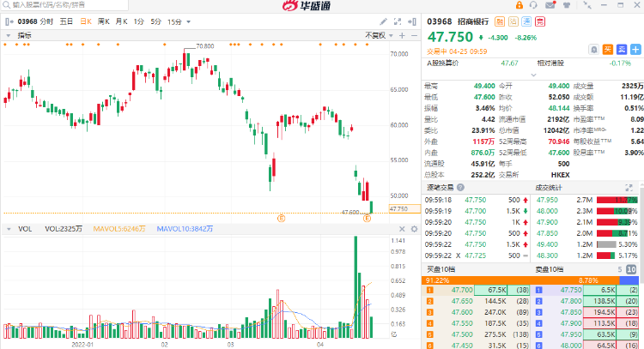Switch to 5分 five-minute chart
644x349 pixels.
[x=155, y=21]
